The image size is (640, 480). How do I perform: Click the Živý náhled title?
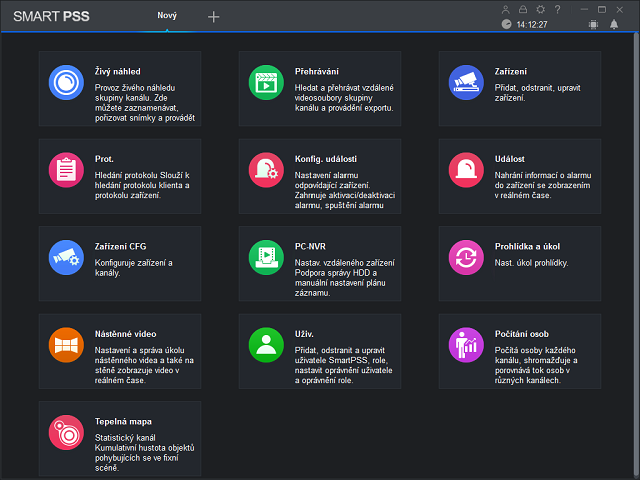(x=118, y=71)
